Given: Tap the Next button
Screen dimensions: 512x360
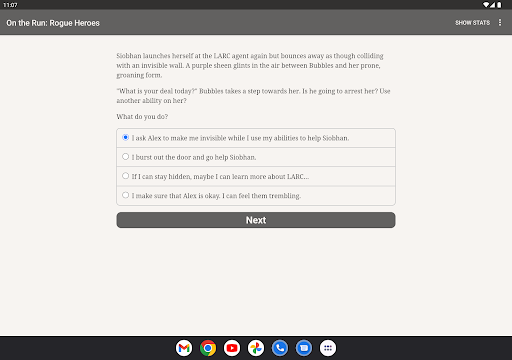Looking at the screenshot, I should coord(256,220).
